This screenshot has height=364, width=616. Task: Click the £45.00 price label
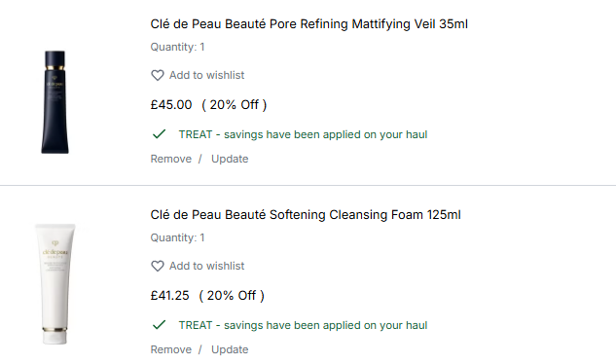coord(171,105)
